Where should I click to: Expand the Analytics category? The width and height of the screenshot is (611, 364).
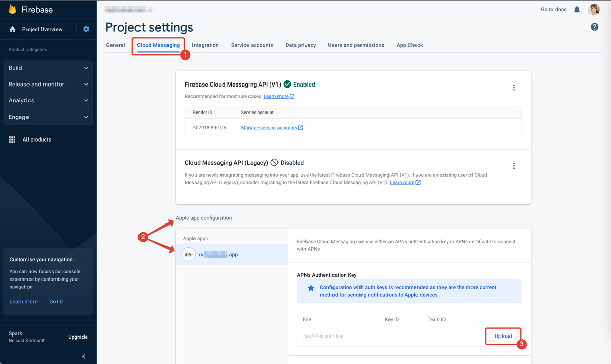click(x=48, y=100)
